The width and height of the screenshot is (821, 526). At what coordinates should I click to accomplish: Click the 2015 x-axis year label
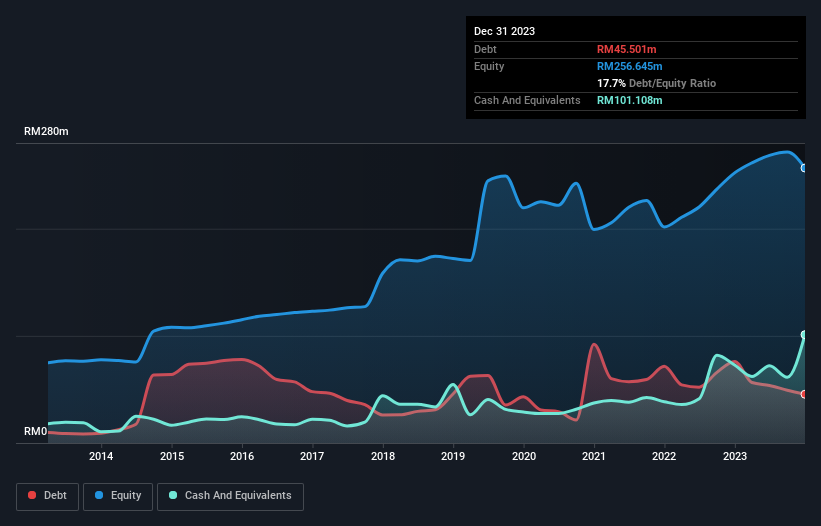coord(172,456)
